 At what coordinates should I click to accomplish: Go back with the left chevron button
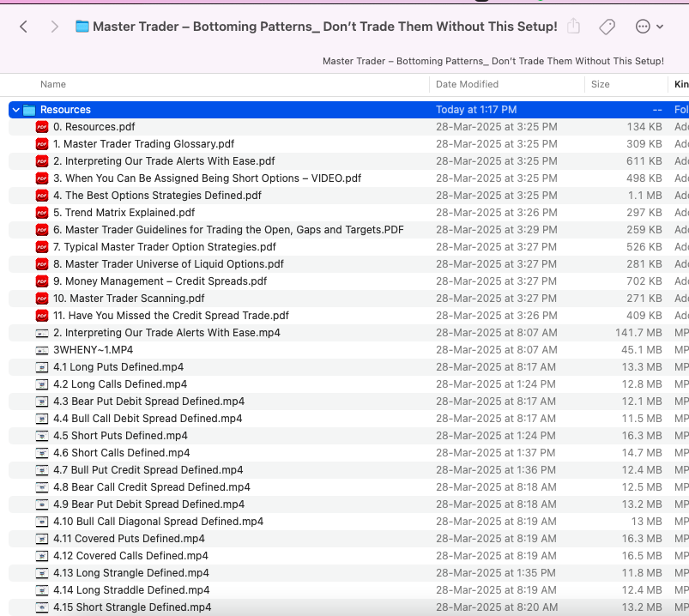pyautogui.click(x=24, y=27)
